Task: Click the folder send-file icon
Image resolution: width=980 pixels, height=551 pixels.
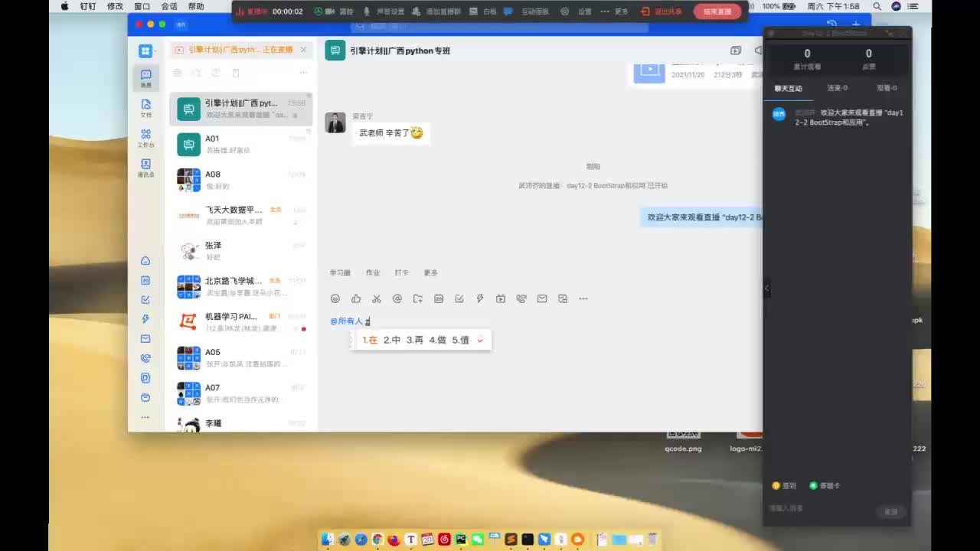Action: 418,298
